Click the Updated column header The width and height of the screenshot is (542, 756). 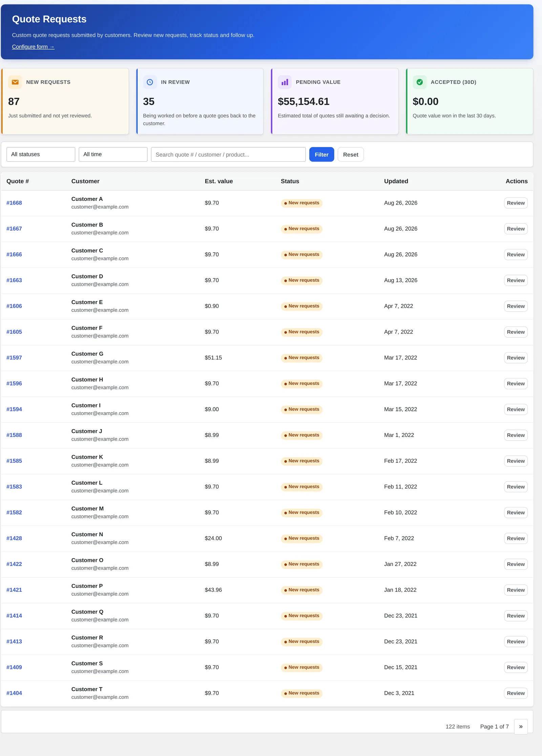coord(396,181)
